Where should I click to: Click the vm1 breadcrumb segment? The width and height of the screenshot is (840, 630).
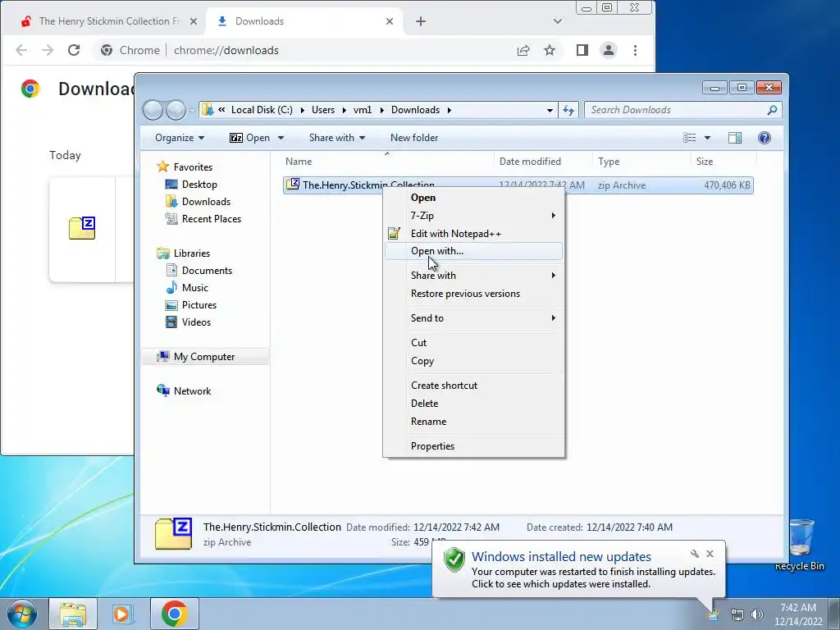coord(362,110)
